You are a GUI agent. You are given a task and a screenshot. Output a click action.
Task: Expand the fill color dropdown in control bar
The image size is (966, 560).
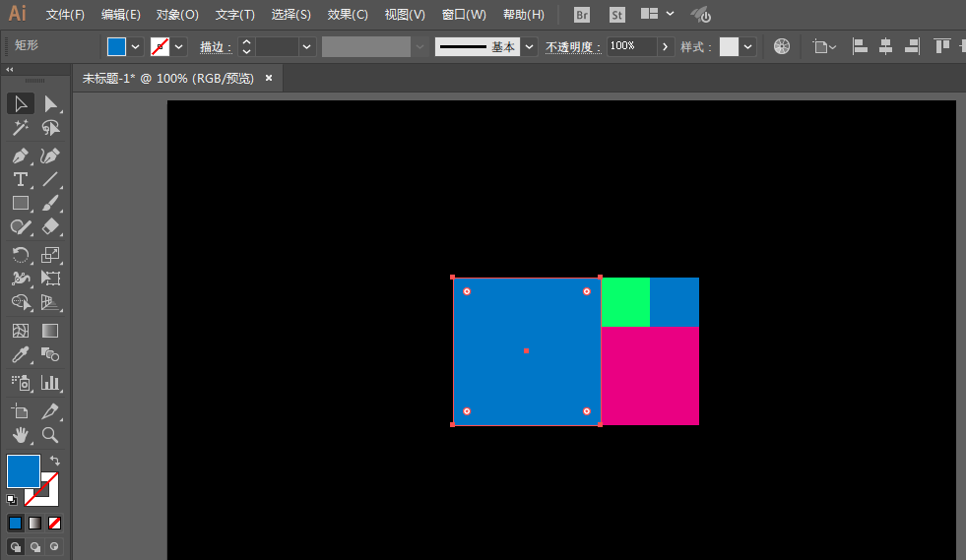[x=135, y=46]
